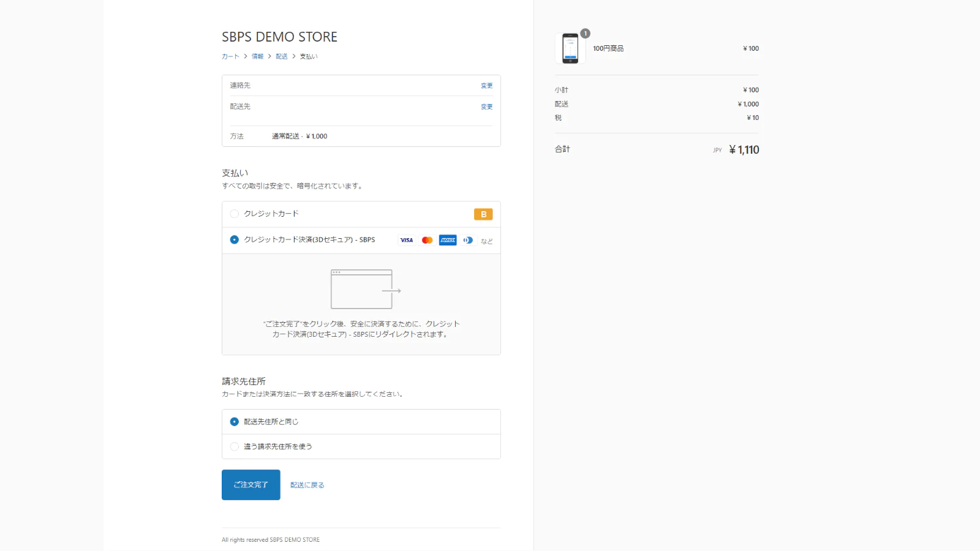
Task: Go to 配送 breadcrumb
Action: click(x=282, y=56)
